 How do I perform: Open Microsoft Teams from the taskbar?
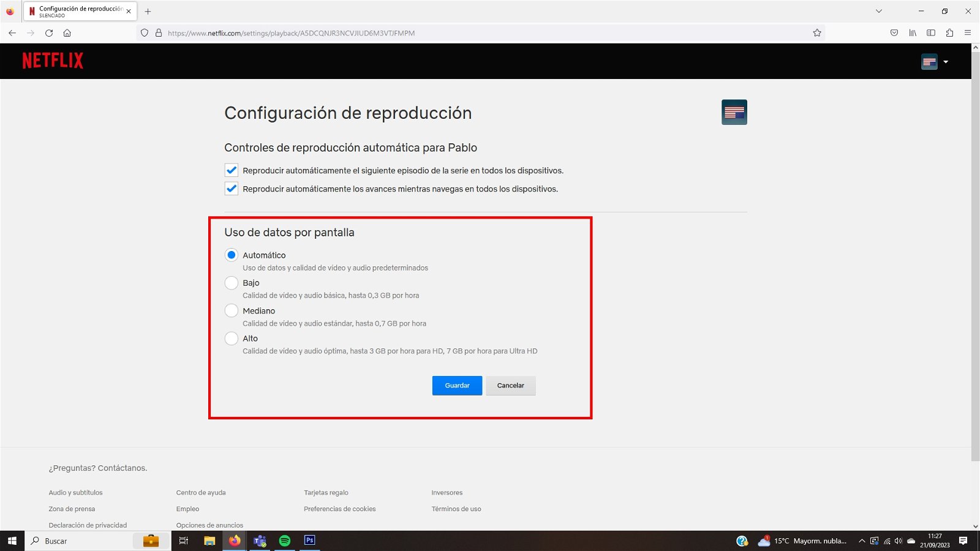[x=260, y=541]
